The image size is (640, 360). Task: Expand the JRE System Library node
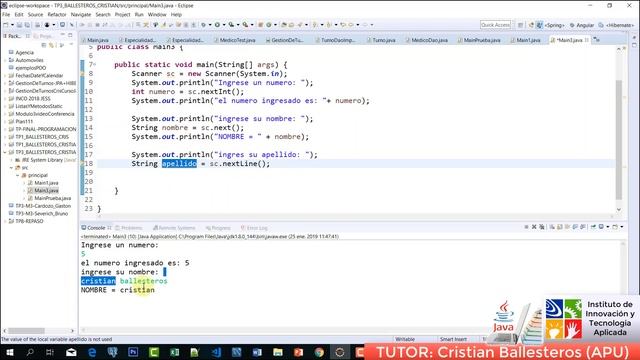[x=11, y=160]
